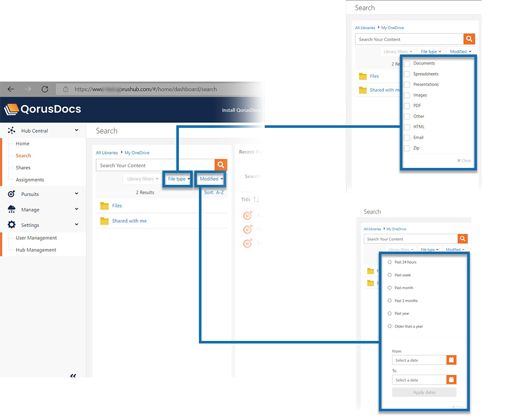Collapse sidebar with double chevron icon
The width and height of the screenshot is (514, 420).
click(x=73, y=375)
